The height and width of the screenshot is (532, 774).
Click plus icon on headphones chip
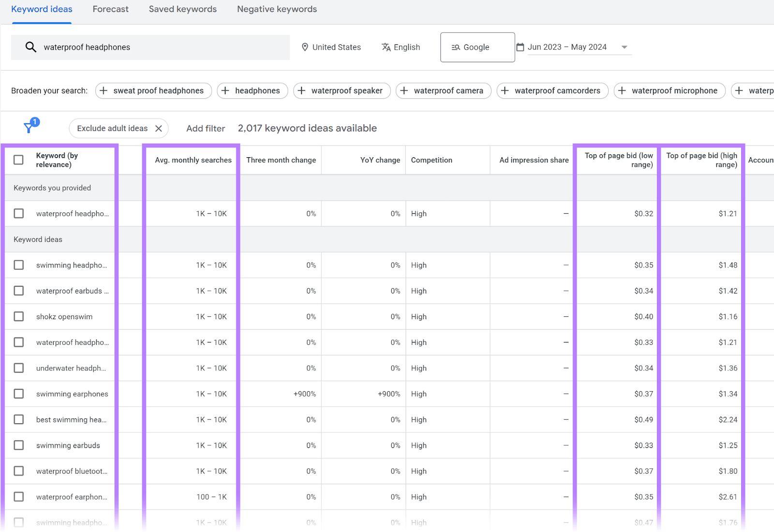pos(225,90)
